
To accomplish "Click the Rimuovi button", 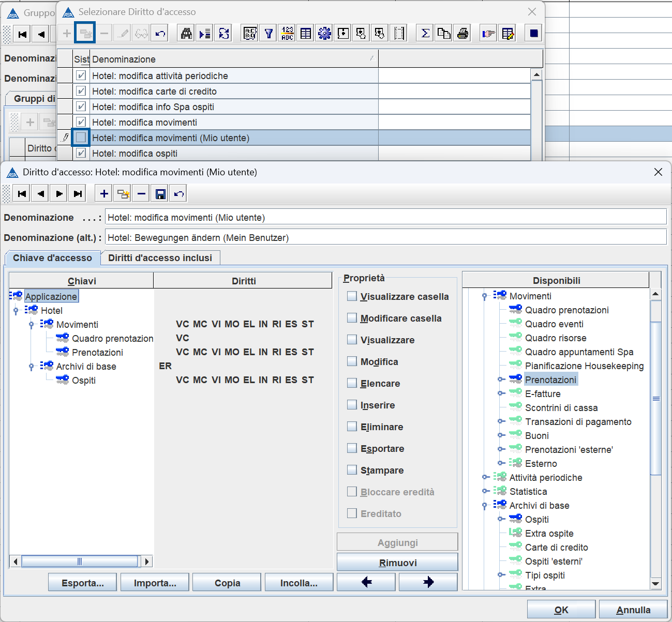I will click(397, 563).
